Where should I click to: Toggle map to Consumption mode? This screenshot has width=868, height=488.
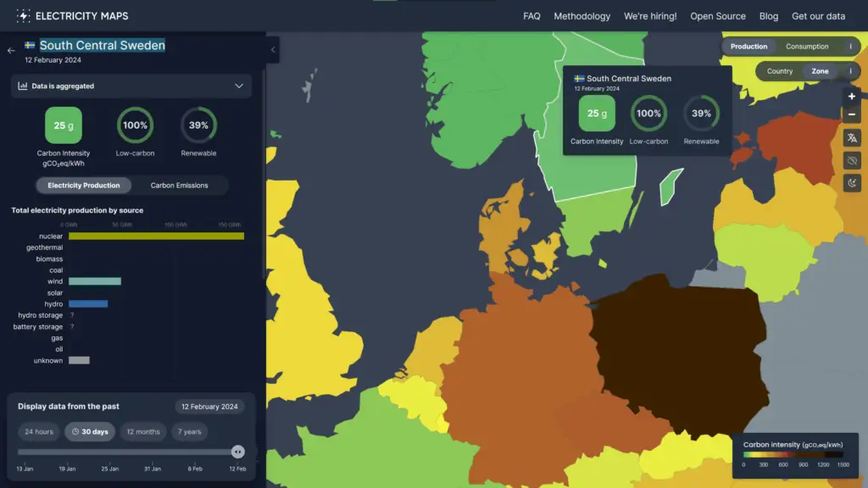pos(807,47)
